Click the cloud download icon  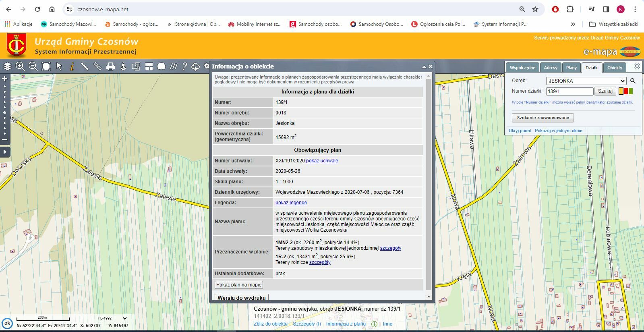[x=195, y=66]
